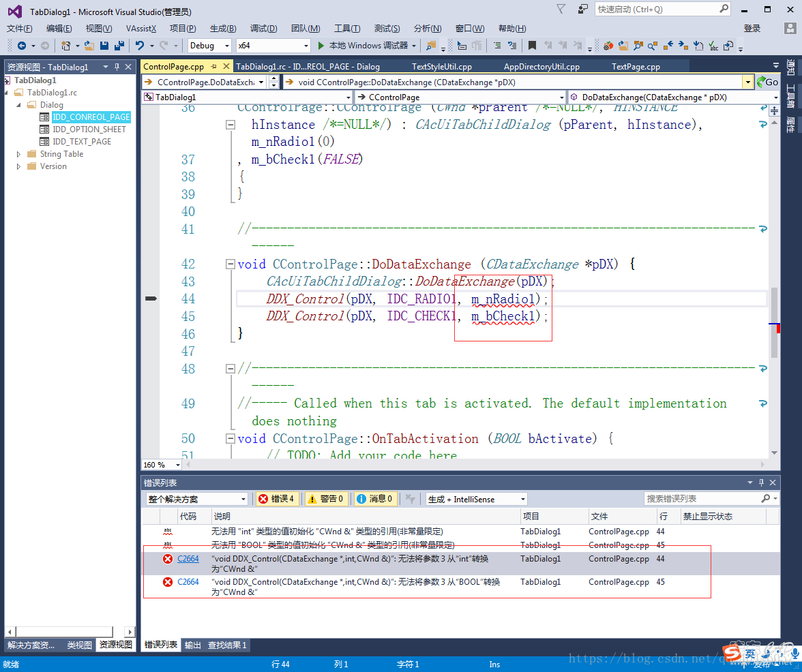Image resolution: width=802 pixels, height=672 pixels.
Task: Pin the resource view panel with pushpin
Action: (x=117, y=67)
